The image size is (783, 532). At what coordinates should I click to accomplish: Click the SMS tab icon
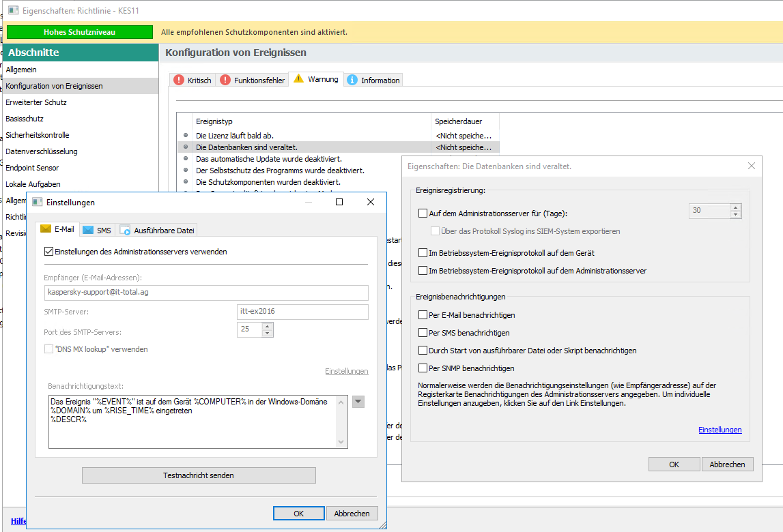coord(89,231)
